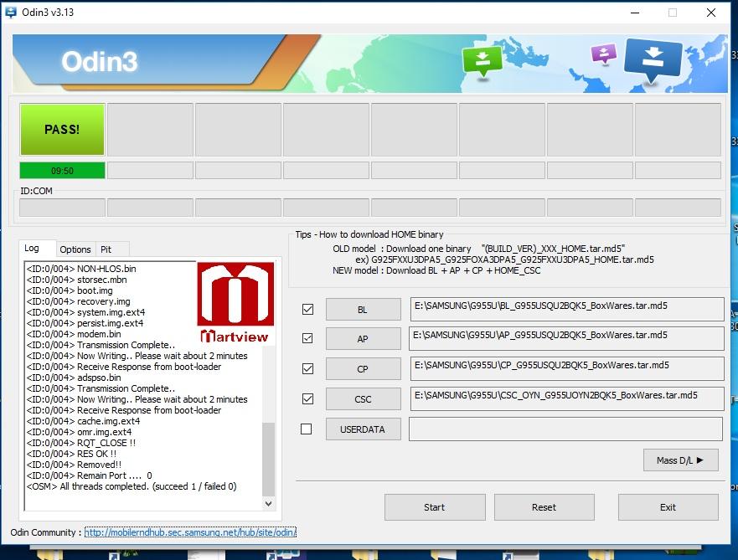The image size is (738, 560).
Task: Click the CP file path field
Action: [x=566, y=368]
